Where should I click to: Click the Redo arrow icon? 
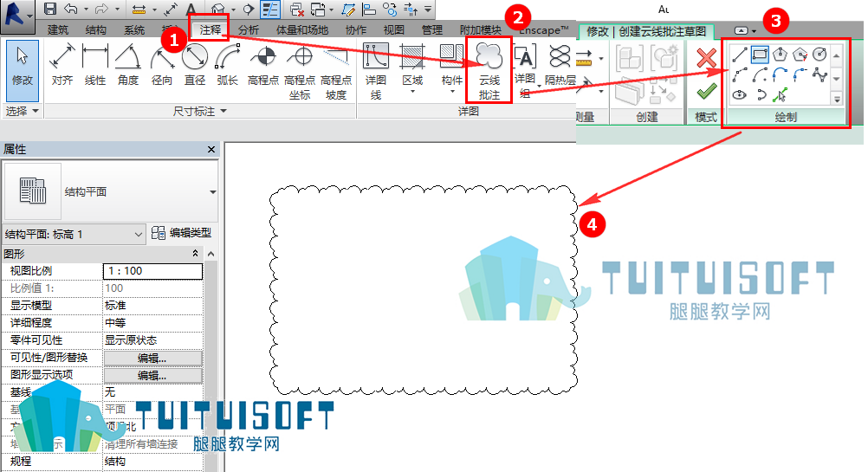pos(101,9)
